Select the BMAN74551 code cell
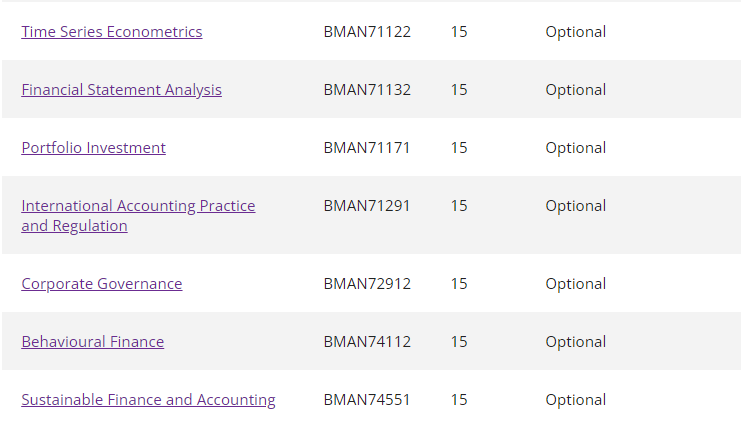Screen dimensions: 743x431 click(367, 400)
